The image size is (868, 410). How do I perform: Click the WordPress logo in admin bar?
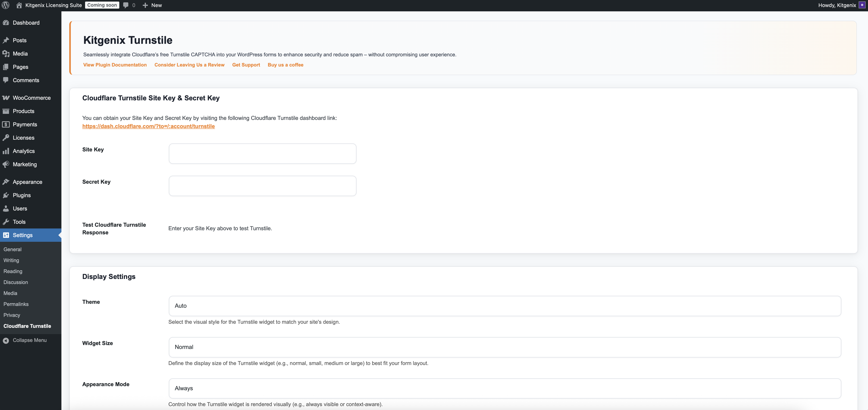(x=5, y=5)
